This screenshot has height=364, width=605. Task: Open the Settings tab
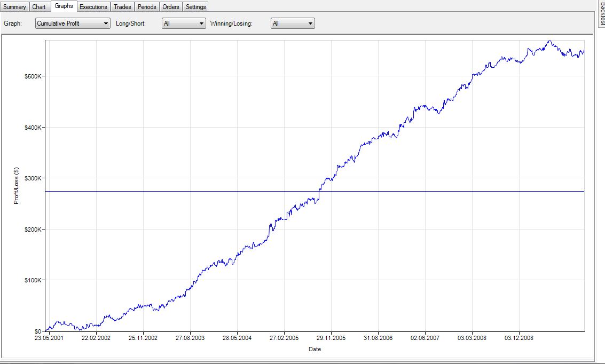coord(195,7)
